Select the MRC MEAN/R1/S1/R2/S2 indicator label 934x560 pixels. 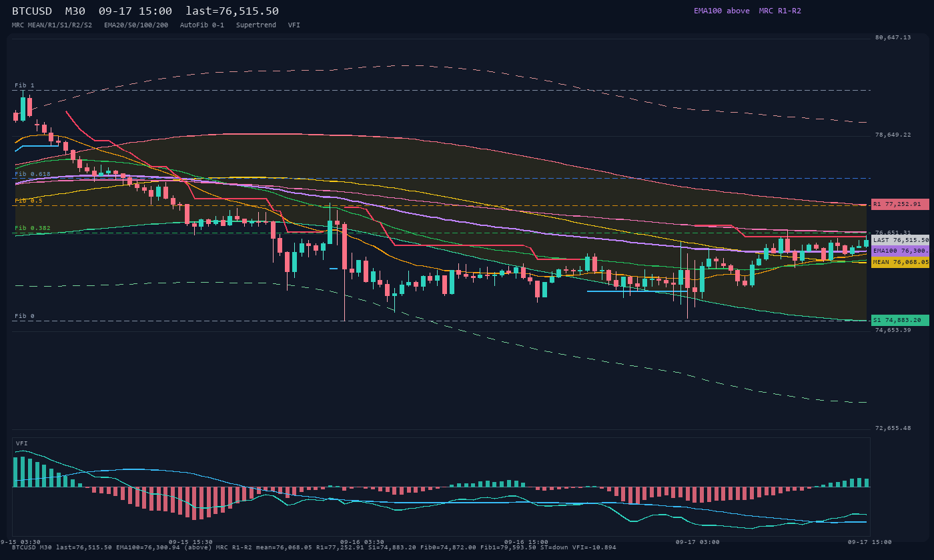[x=52, y=25]
